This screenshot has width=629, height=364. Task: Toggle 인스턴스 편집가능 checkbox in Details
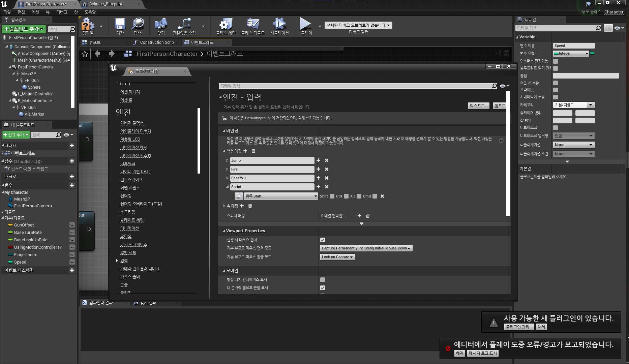coord(556,61)
